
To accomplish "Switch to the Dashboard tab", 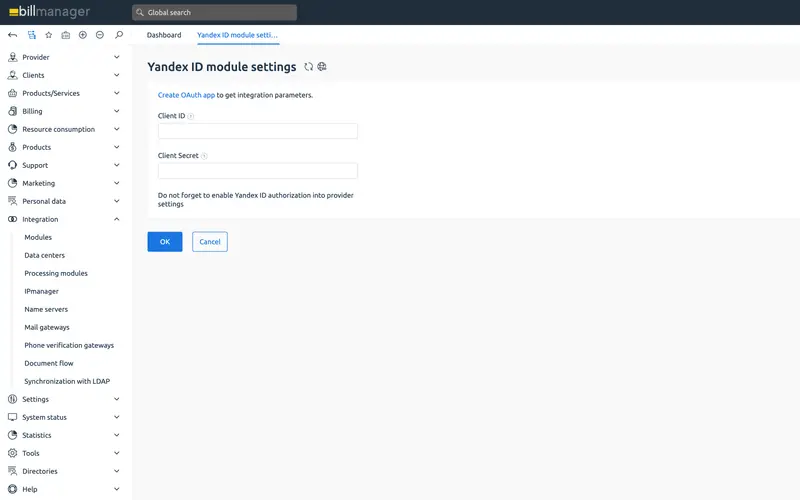I will point(164,35).
